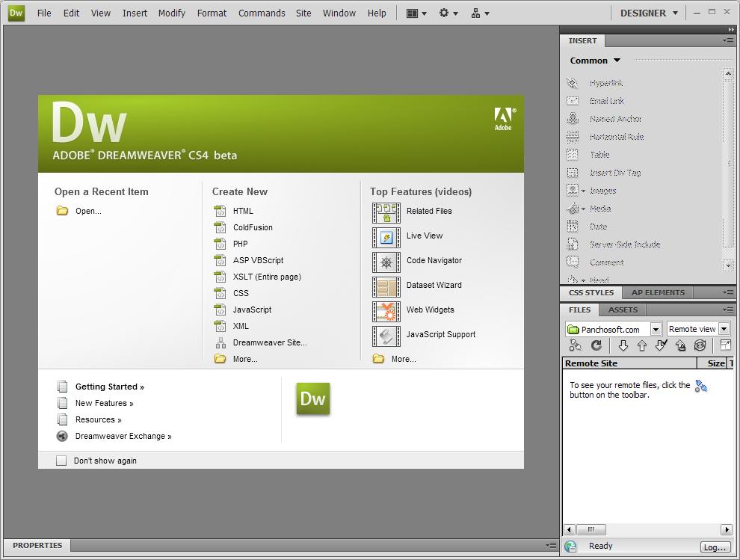Open the Remote view dropdown
The height and width of the screenshot is (560, 740).
click(x=724, y=329)
